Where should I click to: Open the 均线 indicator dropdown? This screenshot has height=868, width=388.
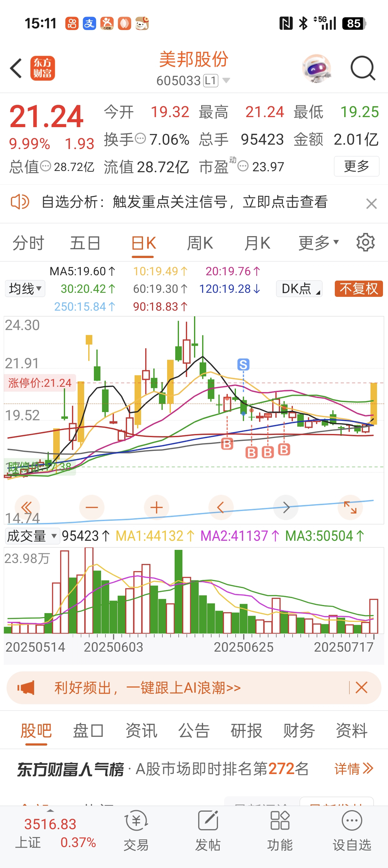click(25, 289)
